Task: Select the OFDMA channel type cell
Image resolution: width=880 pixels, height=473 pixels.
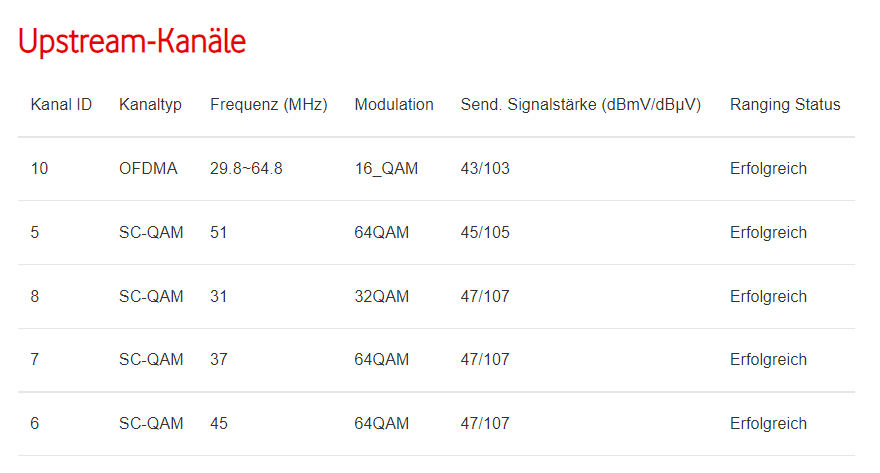Action: (148, 169)
